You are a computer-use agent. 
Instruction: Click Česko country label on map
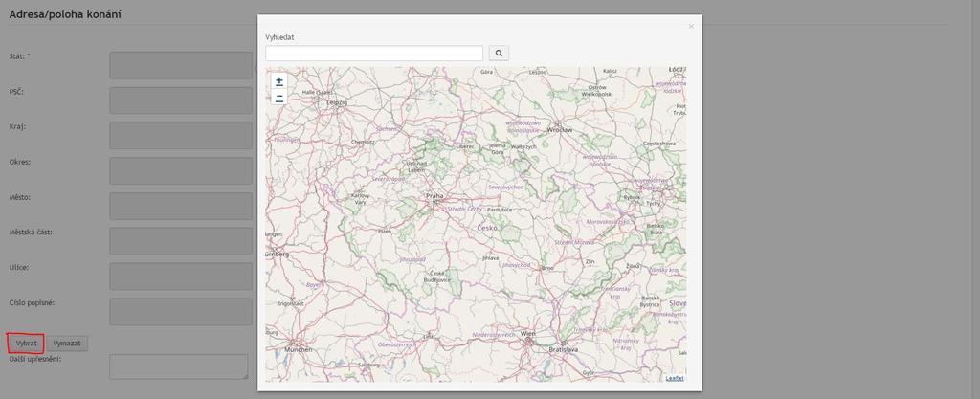(487, 228)
